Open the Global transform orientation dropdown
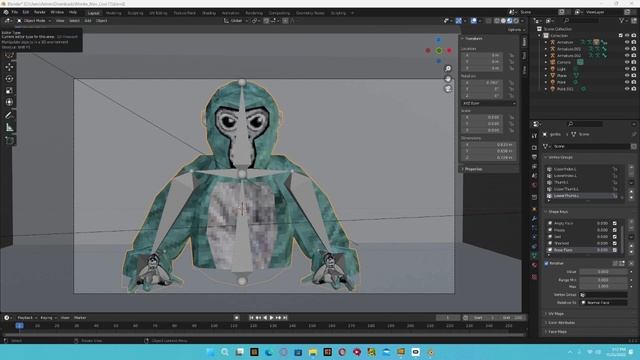Image resolution: width=640 pixels, height=360 pixels. pos(236,20)
